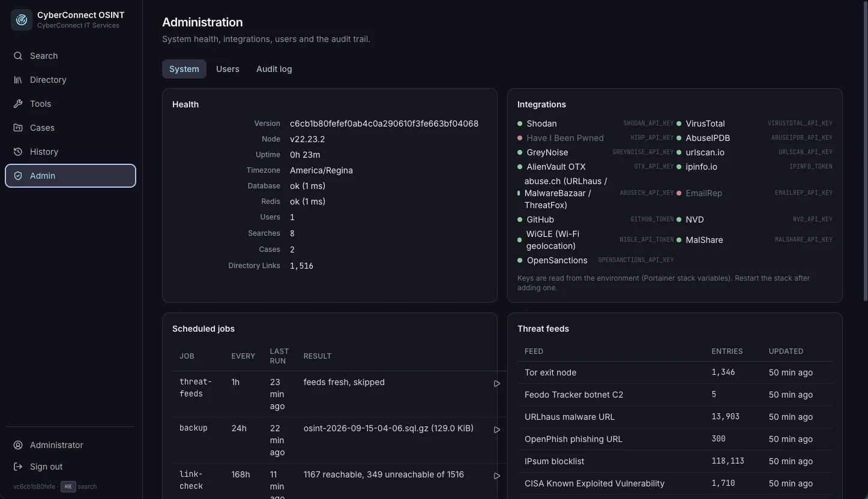Click the EmailRep integration name
Image resolution: width=868 pixels, height=499 pixels.
point(704,193)
